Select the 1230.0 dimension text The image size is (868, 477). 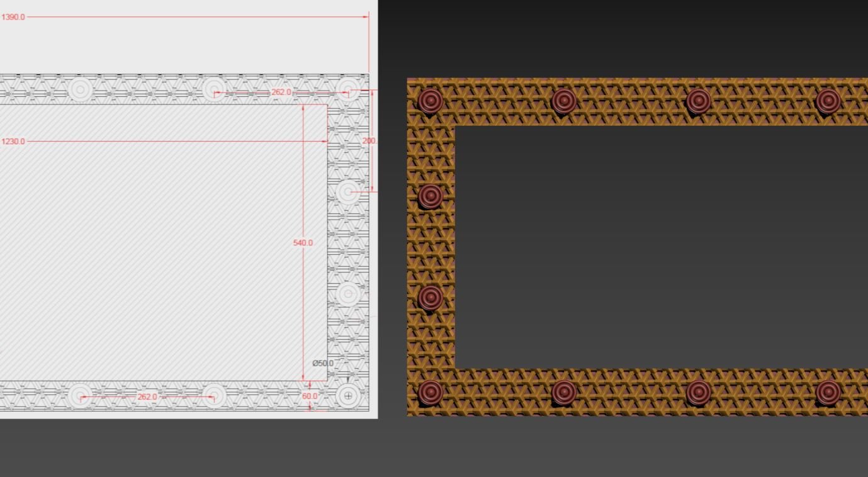tap(13, 142)
